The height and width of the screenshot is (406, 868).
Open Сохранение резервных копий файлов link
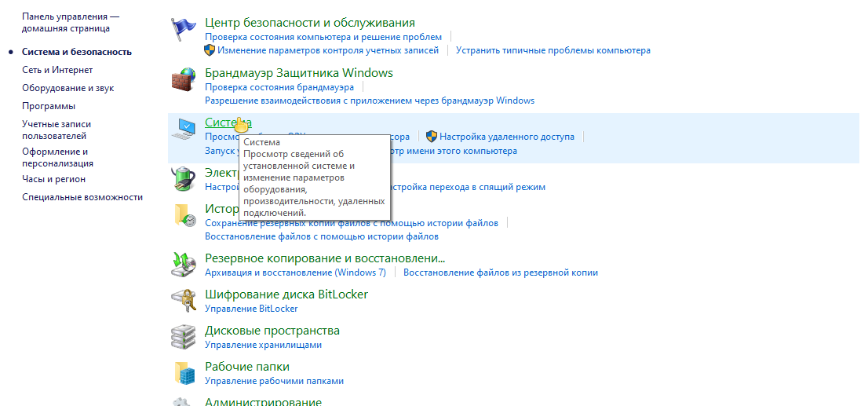(x=352, y=223)
